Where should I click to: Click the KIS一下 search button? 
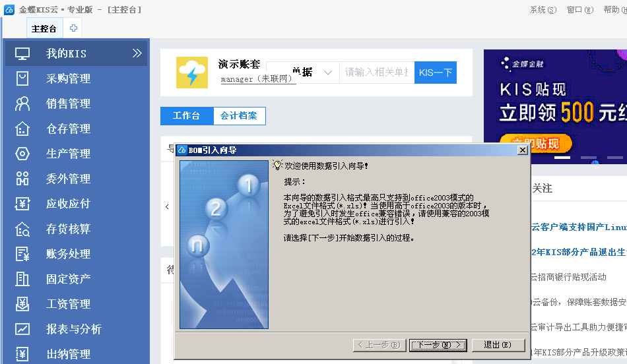(436, 73)
